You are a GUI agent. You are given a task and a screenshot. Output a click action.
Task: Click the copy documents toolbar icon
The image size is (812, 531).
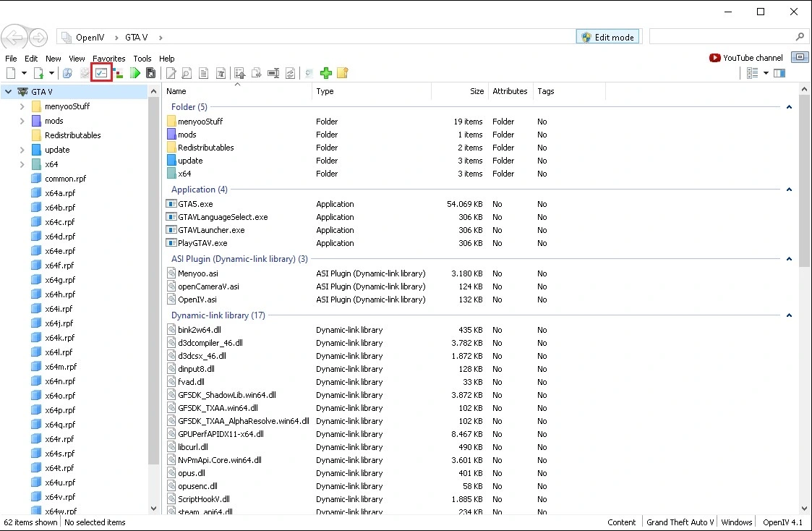pyautogui.click(x=257, y=73)
